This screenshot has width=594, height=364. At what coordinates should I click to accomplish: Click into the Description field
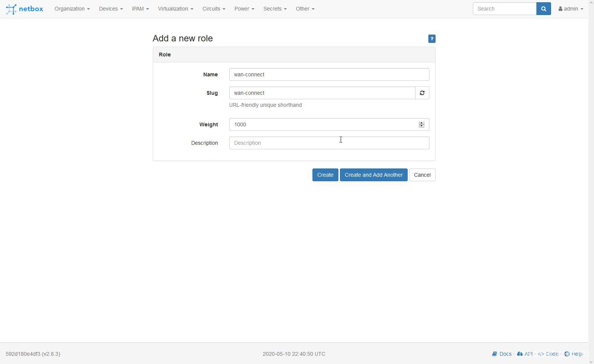tap(329, 143)
